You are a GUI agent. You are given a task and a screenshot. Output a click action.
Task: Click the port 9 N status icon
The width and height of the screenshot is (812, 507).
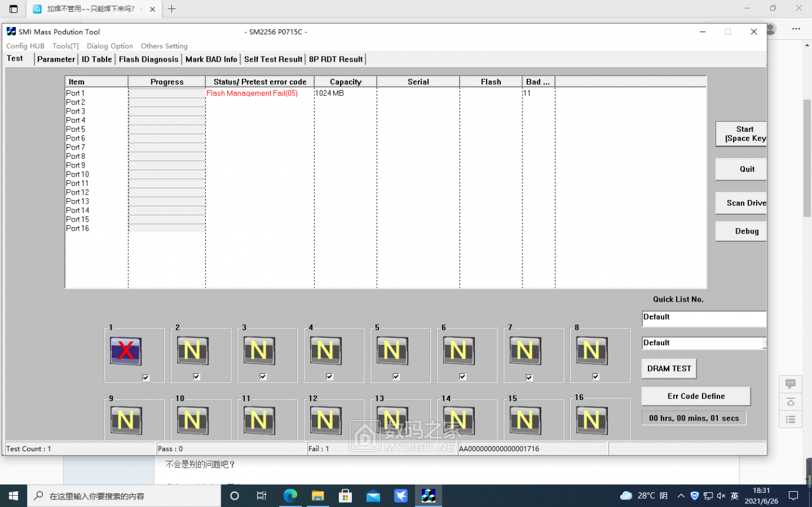point(126,421)
